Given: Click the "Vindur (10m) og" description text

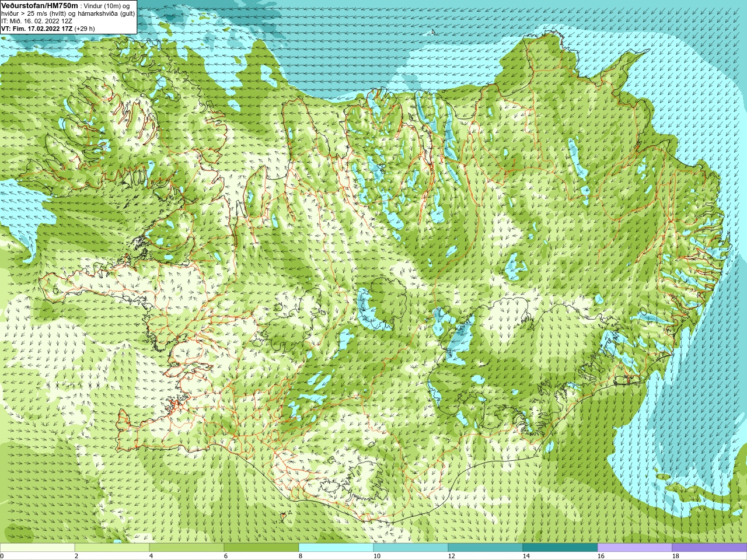Looking at the screenshot, I should pos(107,5).
